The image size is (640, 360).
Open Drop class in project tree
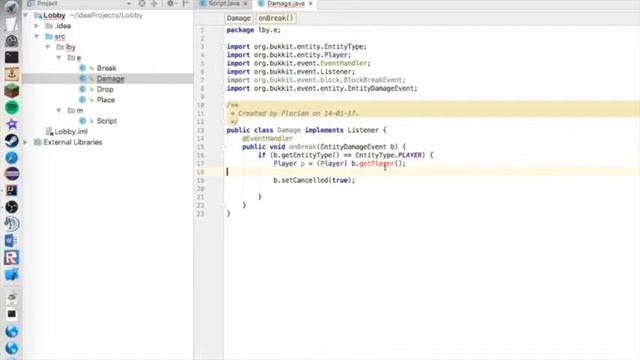105,89
